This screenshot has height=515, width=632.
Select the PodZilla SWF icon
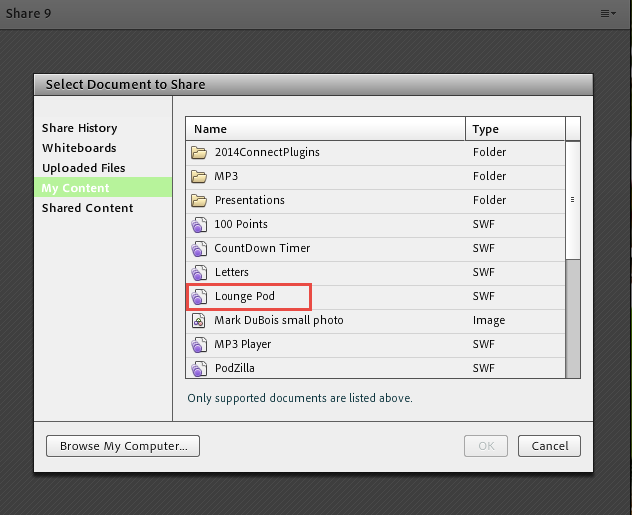[199, 369]
